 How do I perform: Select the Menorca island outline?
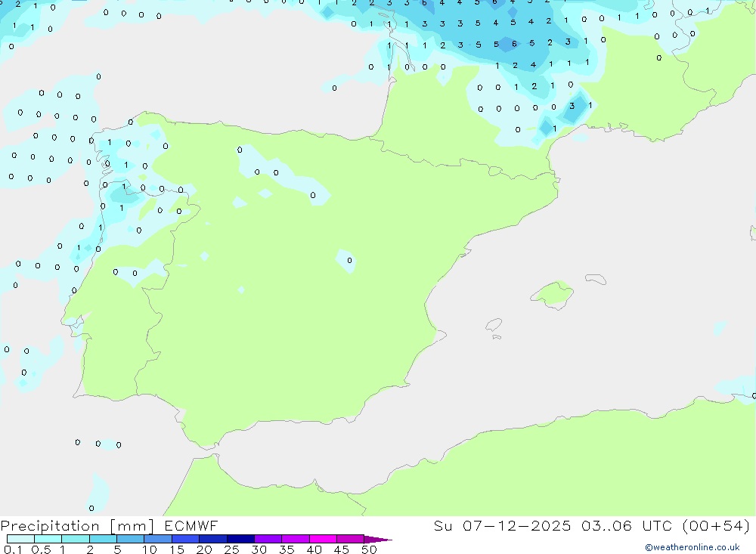coord(596,279)
